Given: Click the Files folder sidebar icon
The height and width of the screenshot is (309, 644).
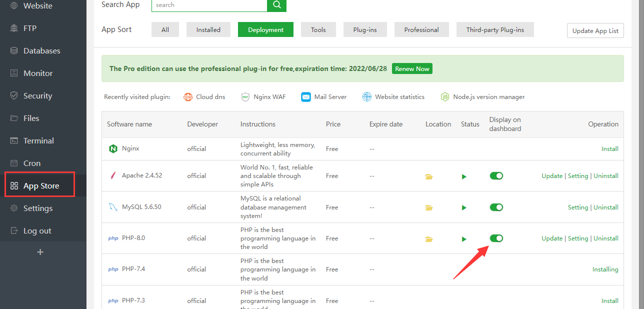Looking at the screenshot, I should pos(14,118).
